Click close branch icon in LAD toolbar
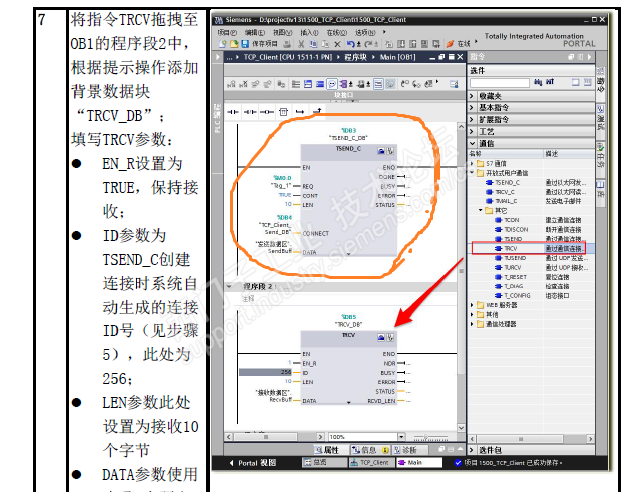This screenshot has width=638, height=492. [x=317, y=111]
